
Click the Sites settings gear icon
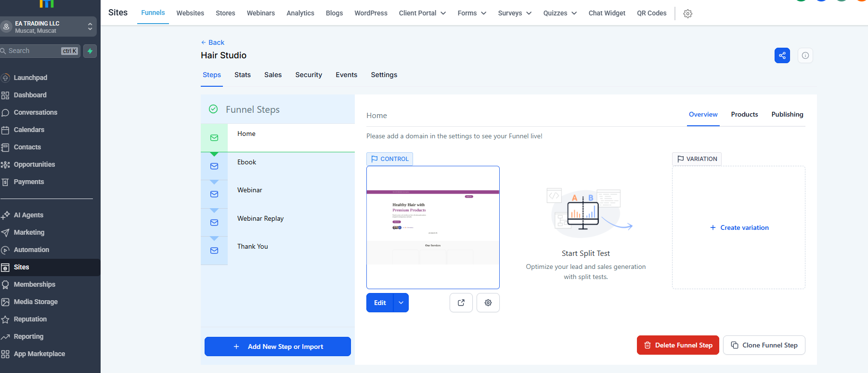[x=688, y=13]
